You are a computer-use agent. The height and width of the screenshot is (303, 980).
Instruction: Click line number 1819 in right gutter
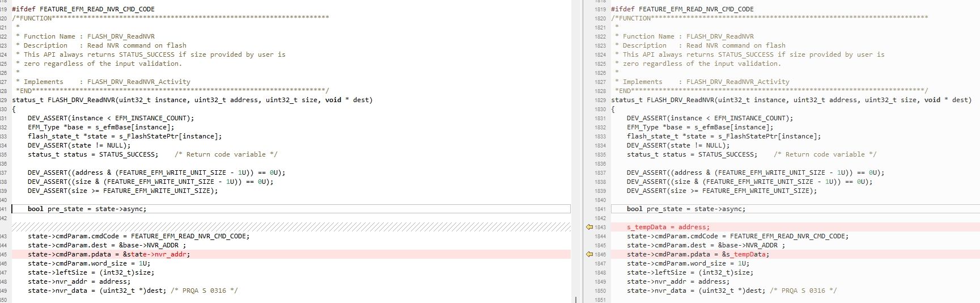coord(600,9)
